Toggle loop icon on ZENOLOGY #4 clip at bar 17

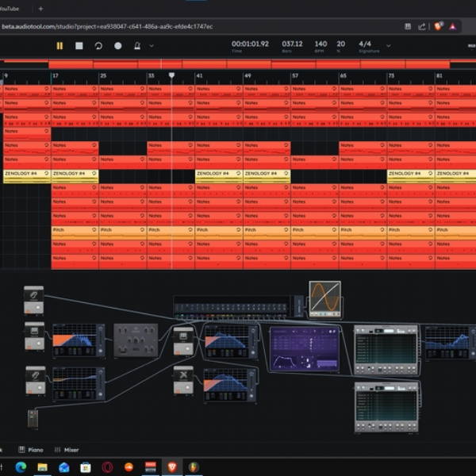[94, 173]
